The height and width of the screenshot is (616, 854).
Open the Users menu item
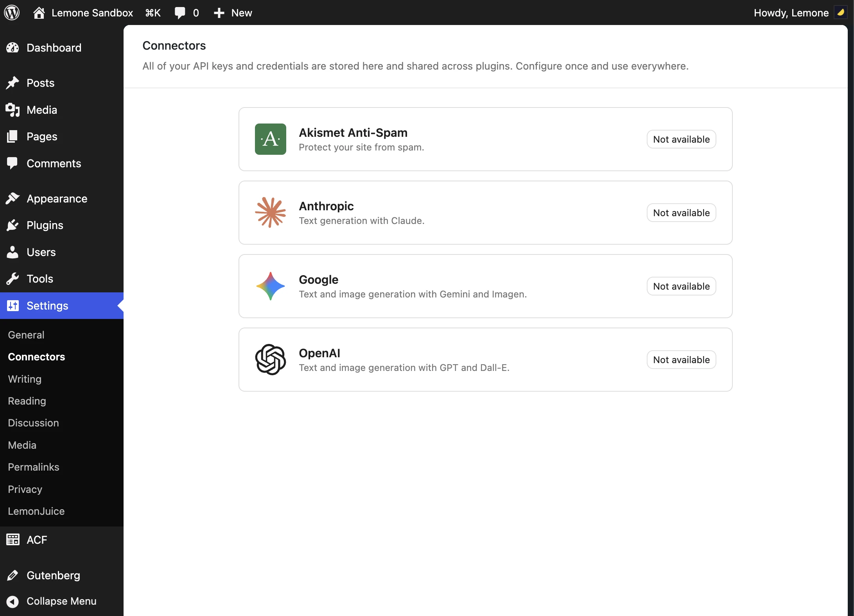click(x=62, y=252)
